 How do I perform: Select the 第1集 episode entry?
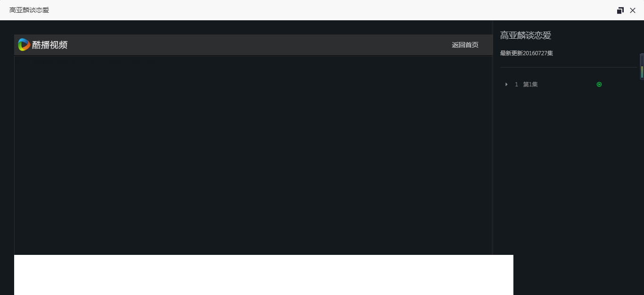tap(530, 84)
